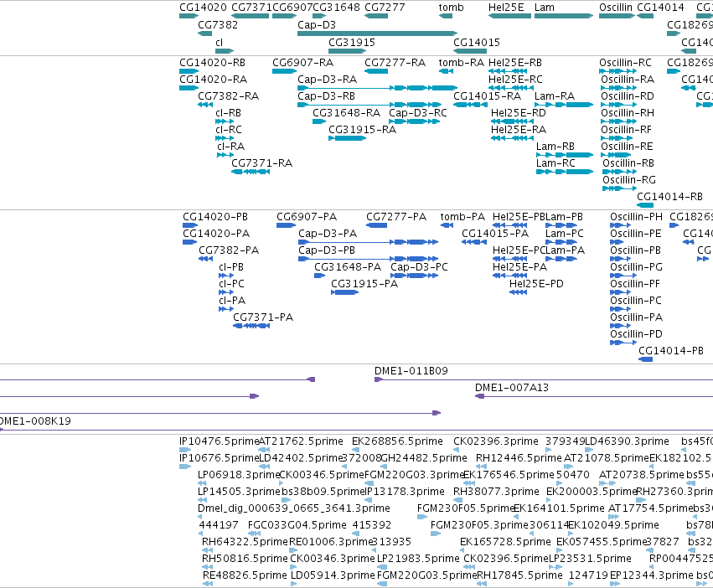Click protein label Hel25E-PD
Image resolution: width=713 pixels, height=588 pixels.
tap(536, 284)
